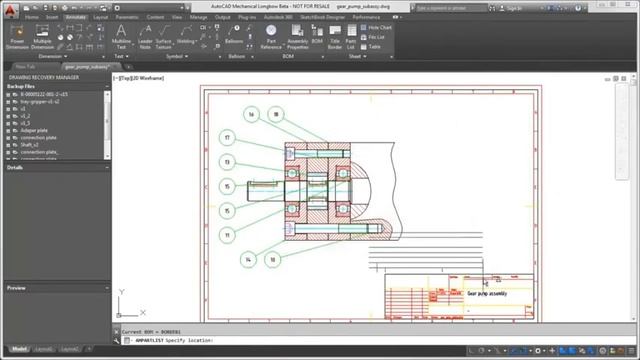640x360 pixels.
Task: Close the command line with X button
Action: [116, 332]
